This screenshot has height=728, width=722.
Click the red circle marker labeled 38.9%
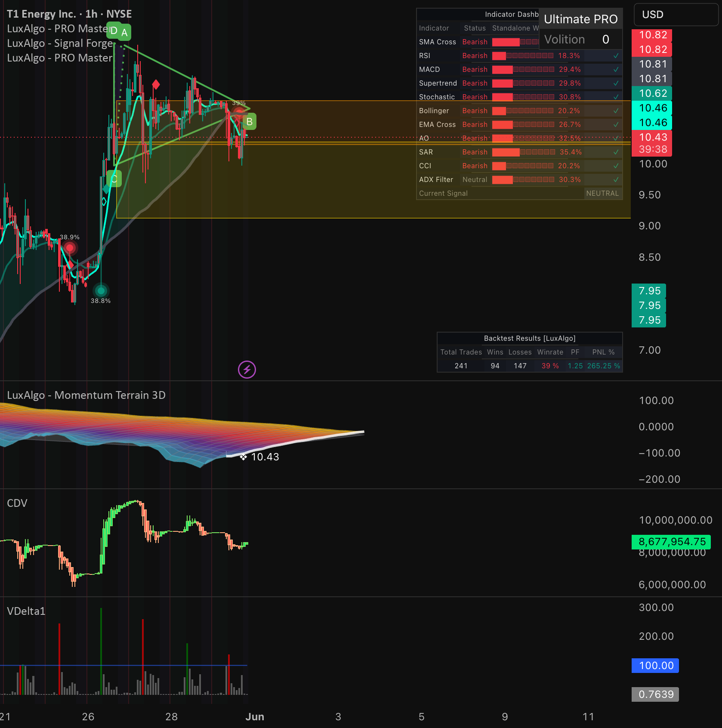coord(70,248)
